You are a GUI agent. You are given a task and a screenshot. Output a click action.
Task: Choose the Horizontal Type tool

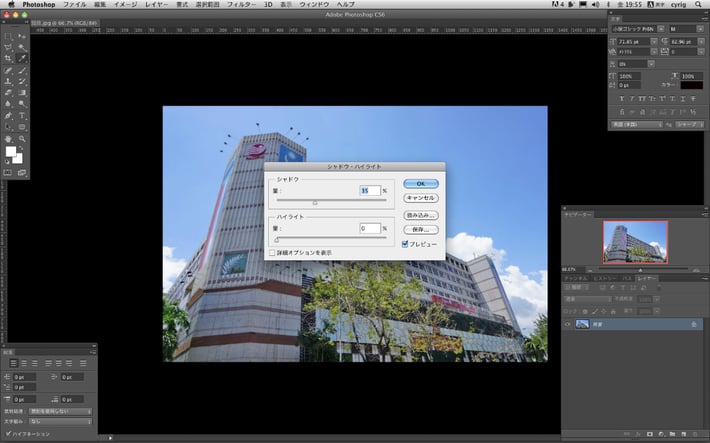point(22,115)
